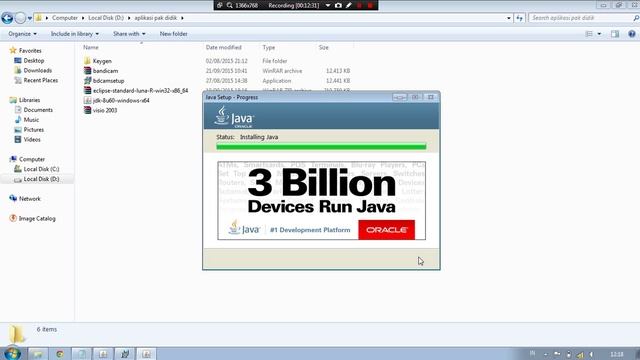
Task: Click the Show desktop strip on taskbar
Action: click(x=637, y=354)
